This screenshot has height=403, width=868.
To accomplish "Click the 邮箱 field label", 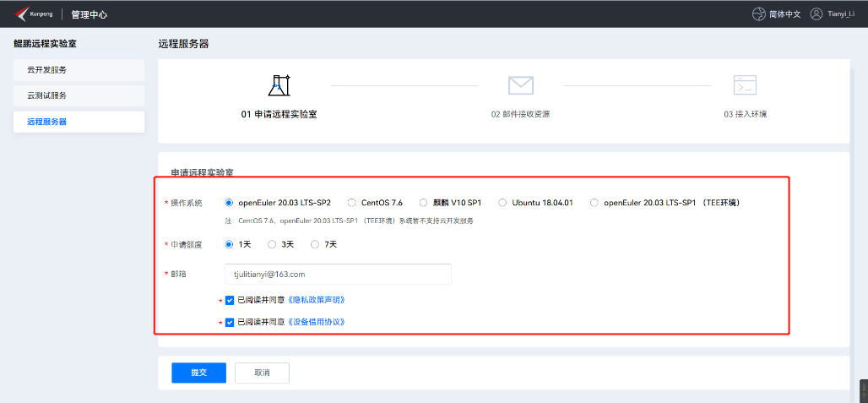I will click(x=179, y=274).
